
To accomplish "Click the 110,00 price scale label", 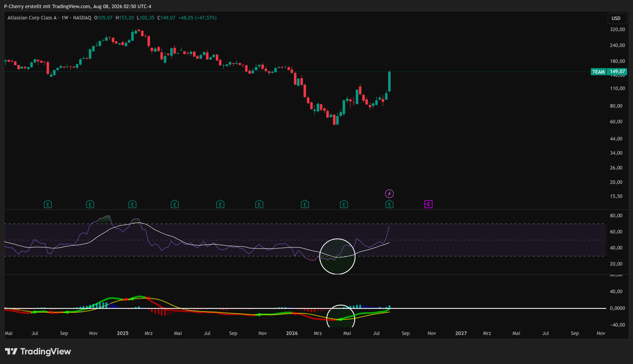I will tap(617, 89).
